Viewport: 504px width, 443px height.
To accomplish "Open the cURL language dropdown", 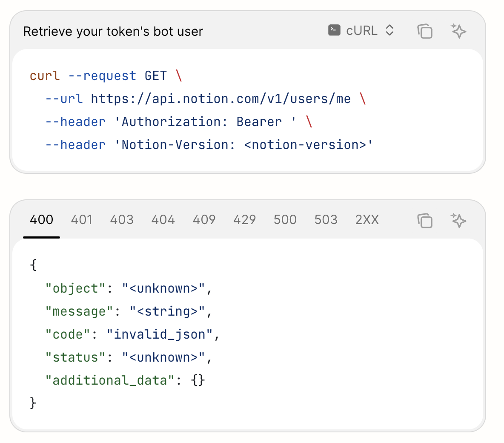I will [361, 31].
